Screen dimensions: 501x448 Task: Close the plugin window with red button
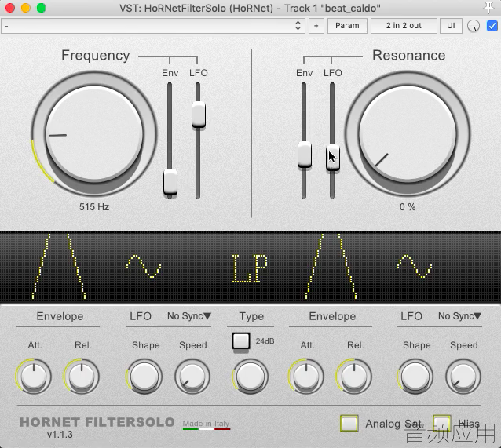click(x=10, y=8)
